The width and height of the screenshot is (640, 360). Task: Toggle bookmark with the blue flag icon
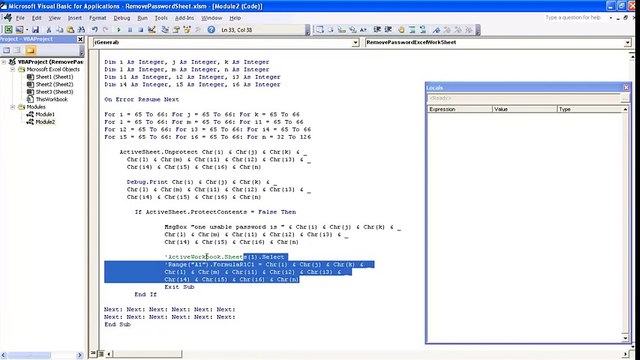point(436,29)
